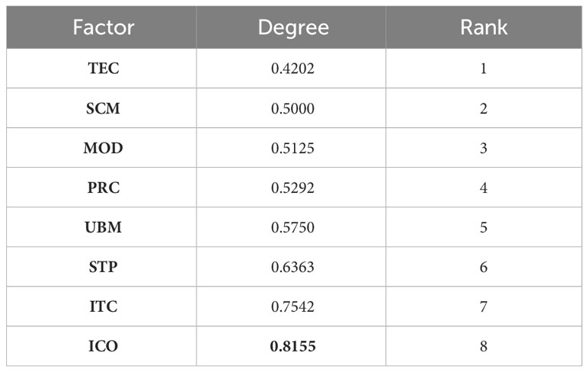This screenshot has width=588, height=372.
Task: Select the PRC factor cell
Action: click(x=103, y=188)
